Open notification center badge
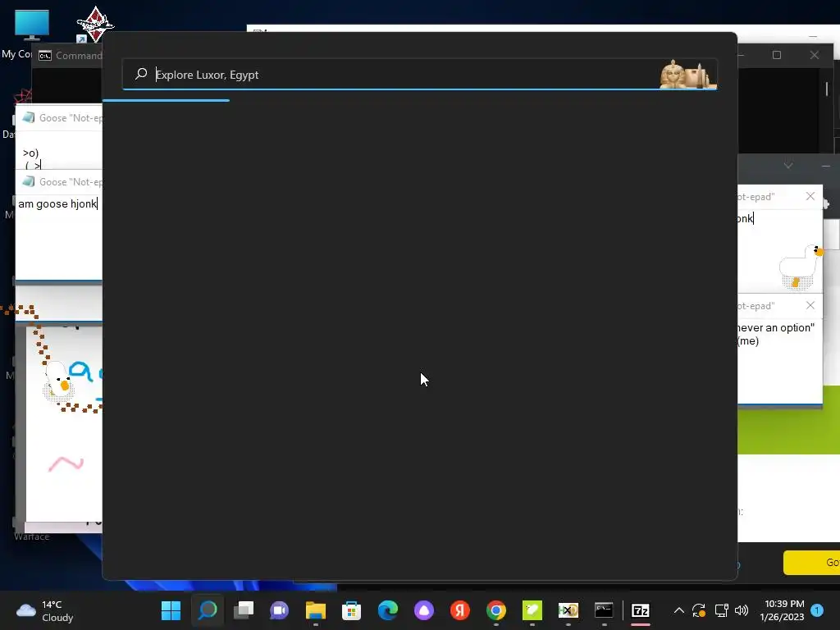 coord(817,610)
